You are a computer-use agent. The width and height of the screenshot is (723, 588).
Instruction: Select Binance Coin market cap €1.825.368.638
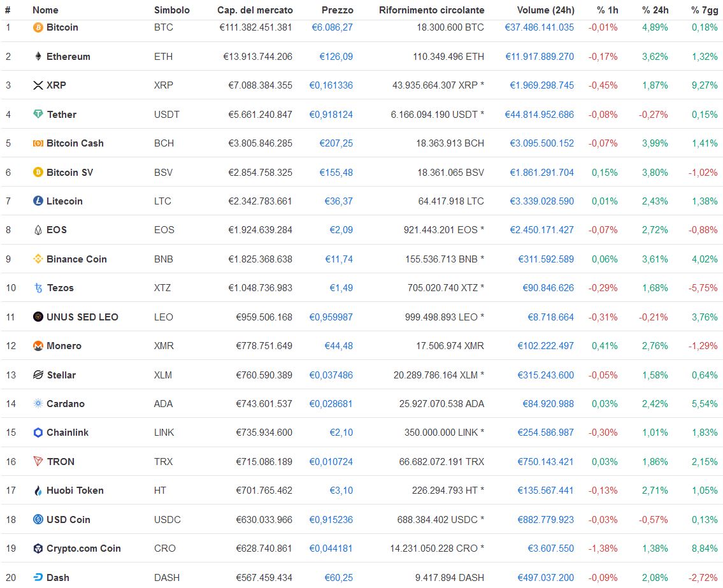(x=260, y=259)
